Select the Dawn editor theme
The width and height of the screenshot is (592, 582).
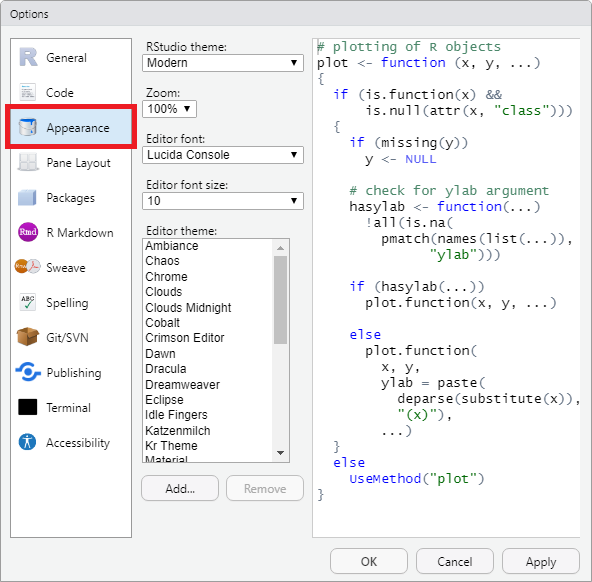(208, 354)
